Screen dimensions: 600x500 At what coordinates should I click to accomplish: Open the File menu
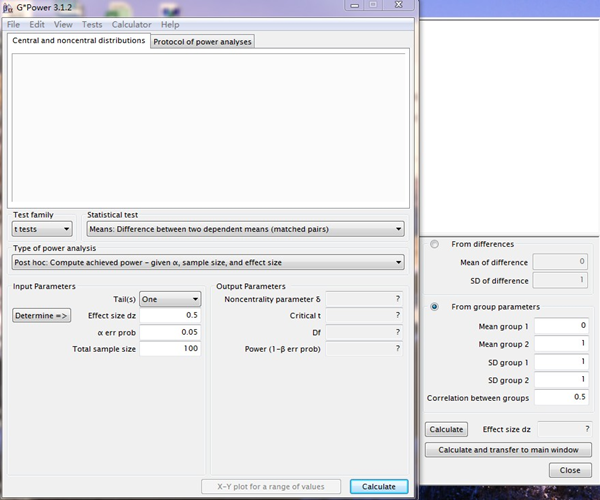(13, 24)
